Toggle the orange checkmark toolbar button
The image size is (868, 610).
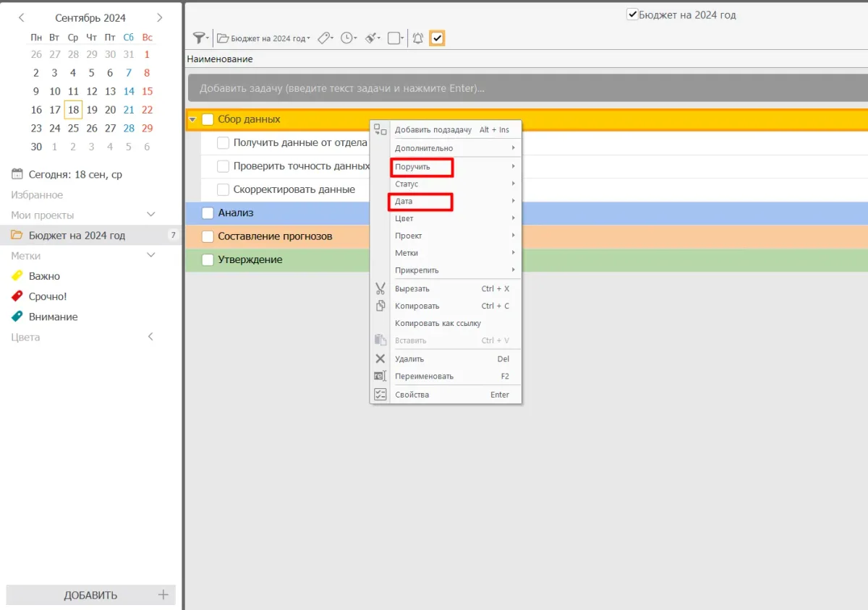click(x=437, y=38)
